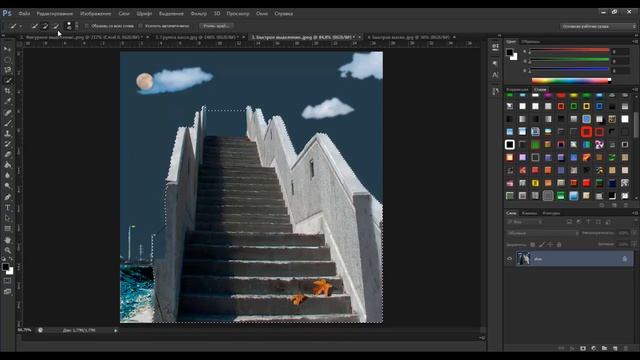Screen dimensions: 640x360
Task: Select the Type tool
Action: [7, 208]
